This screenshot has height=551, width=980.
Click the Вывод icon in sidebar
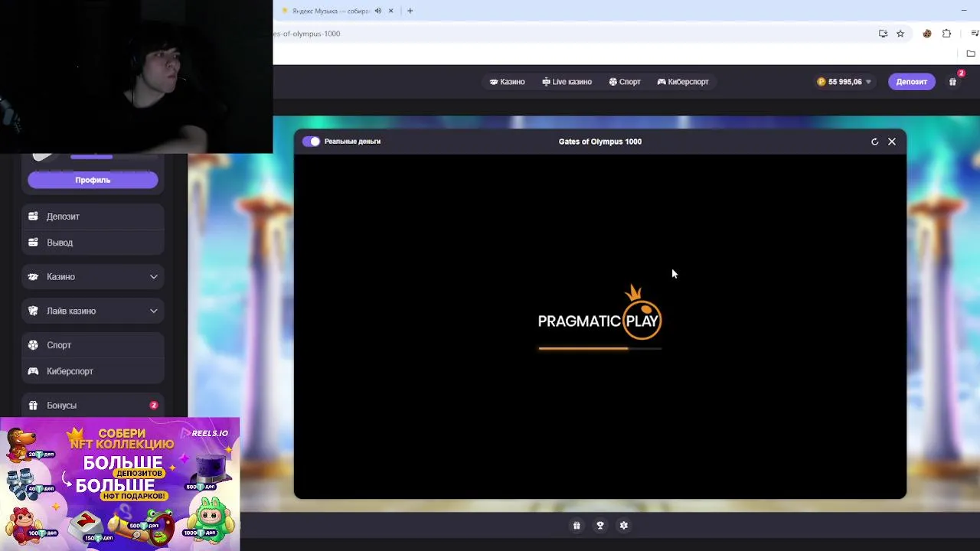33,243
